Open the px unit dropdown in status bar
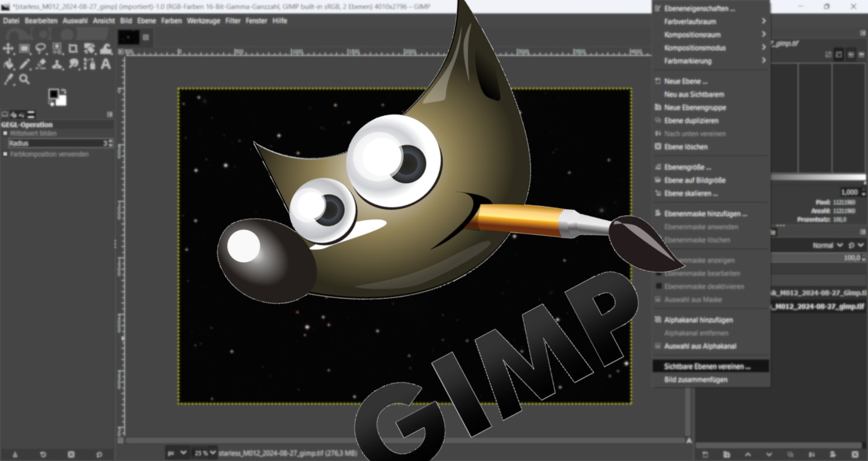 pyautogui.click(x=177, y=452)
